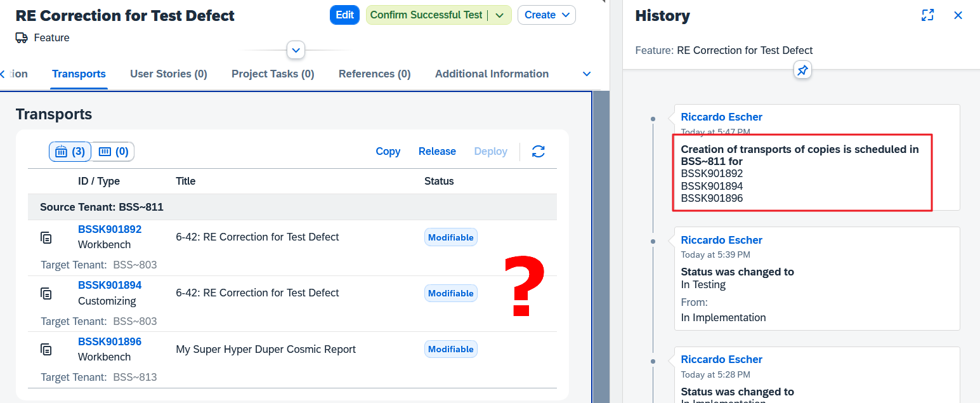Screen dimensions: 980x403
Task: Enter full screen for History panel
Action: tap(927, 15)
